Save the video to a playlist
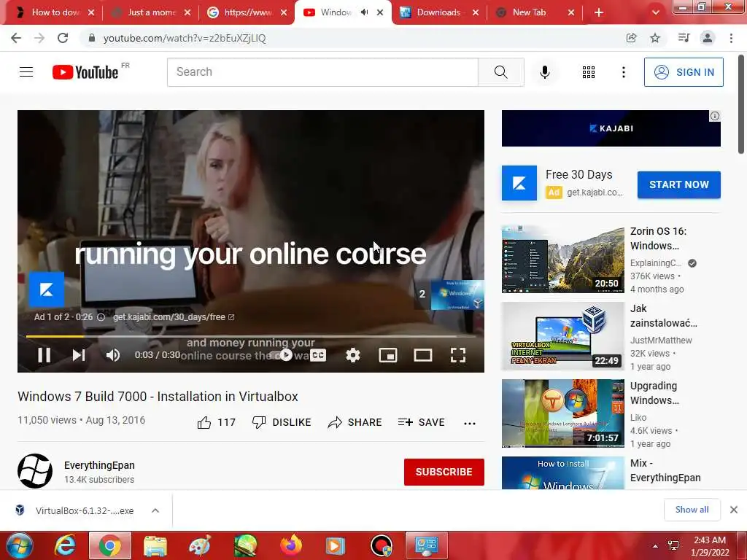This screenshot has height=560, width=747. [421, 422]
